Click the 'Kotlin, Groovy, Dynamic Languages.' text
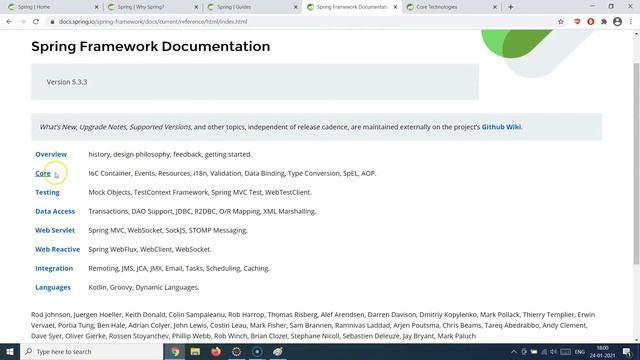The width and height of the screenshot is (640, 360). (x=144, y=287)
